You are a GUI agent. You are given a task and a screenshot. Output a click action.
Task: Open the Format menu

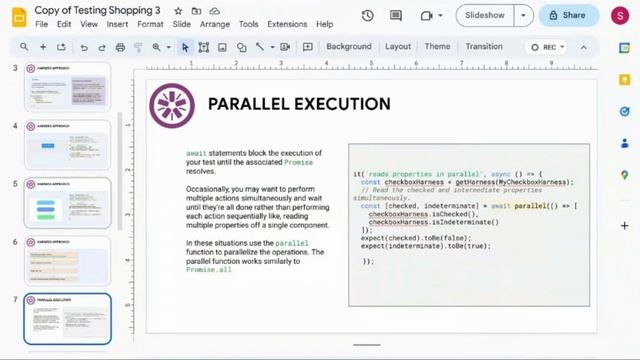[150, 24]
